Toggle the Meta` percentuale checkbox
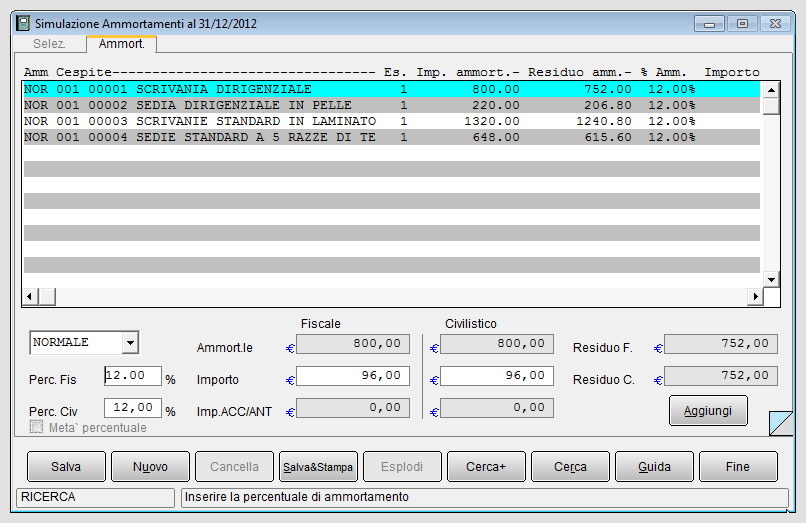The image size is (806, 523). click(x=36, y=427)
